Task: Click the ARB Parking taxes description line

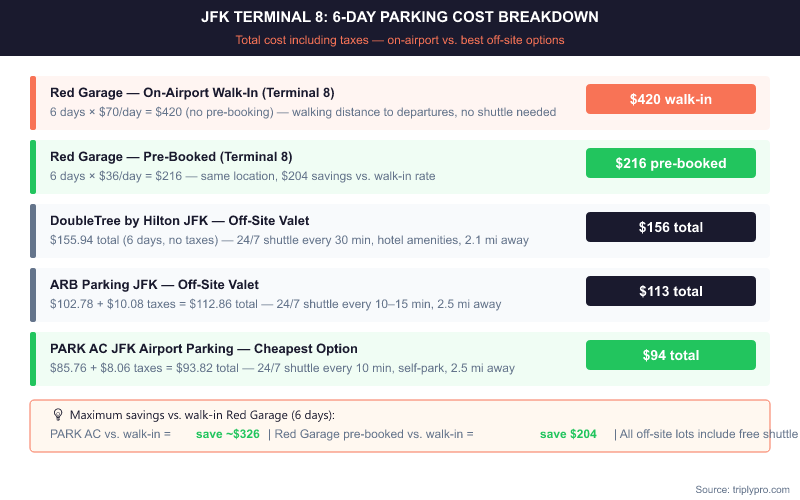Action: (x=275, y=304)
